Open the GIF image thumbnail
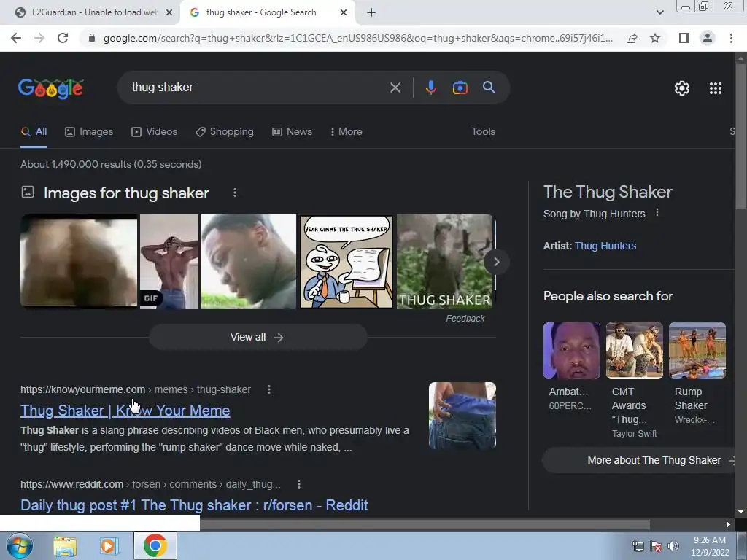 169,262
